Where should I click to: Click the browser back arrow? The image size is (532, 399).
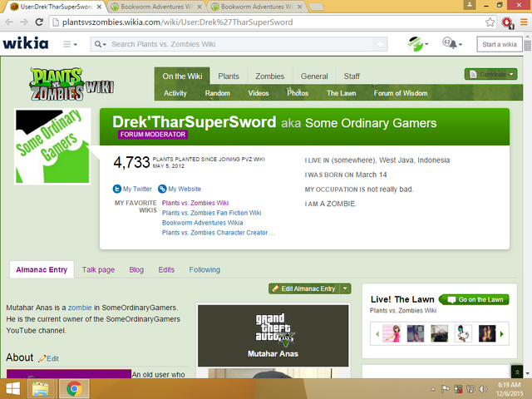(9, 22)
